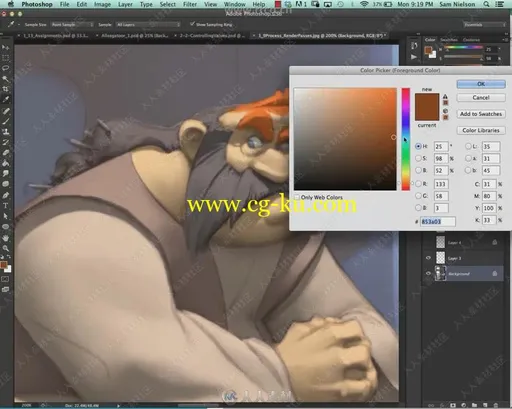This screenshot has height=409, width=512.
Task: Enable the Only Web Colors checkbox
Action: (297, 197)
